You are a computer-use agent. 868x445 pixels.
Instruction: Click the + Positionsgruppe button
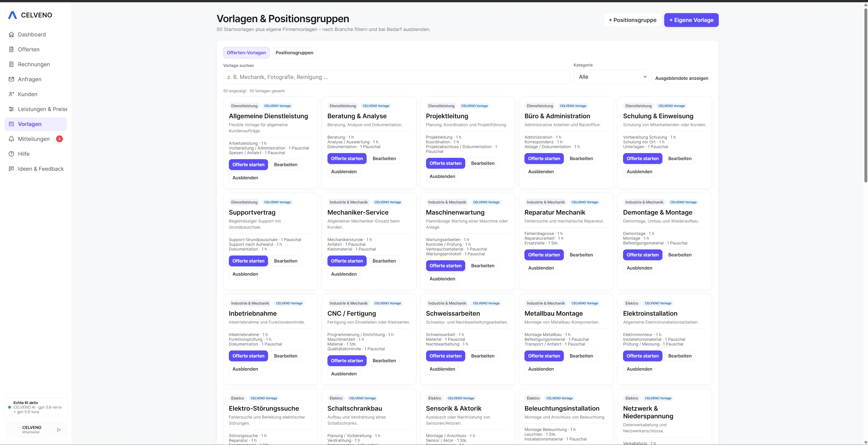633,20
